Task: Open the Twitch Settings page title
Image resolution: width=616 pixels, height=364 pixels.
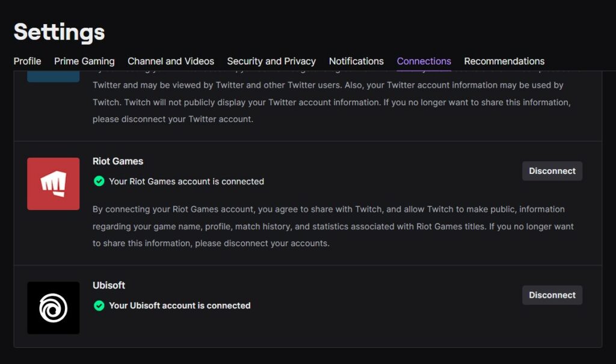Action: click(x=58, y=31)
